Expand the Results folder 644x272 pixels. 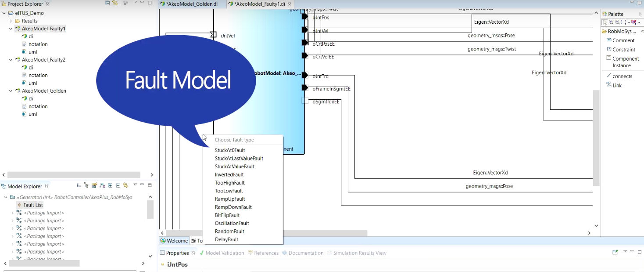[11, 21]
